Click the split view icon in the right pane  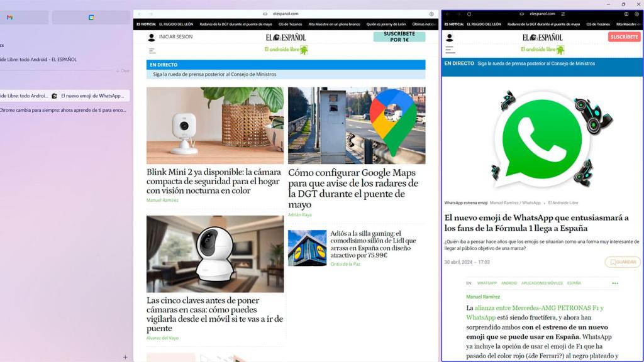[626, 14]
